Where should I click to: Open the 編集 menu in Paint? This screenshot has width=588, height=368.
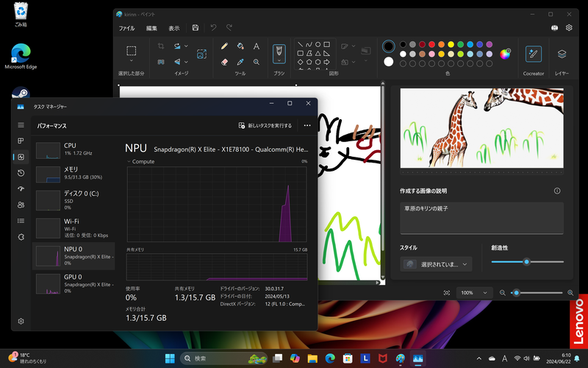151,28
